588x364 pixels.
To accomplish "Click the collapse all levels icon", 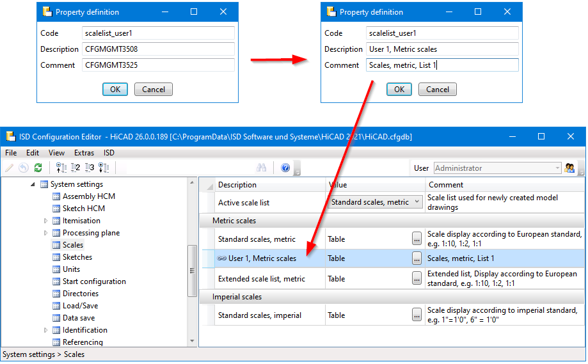I will [x=61, y=168].
